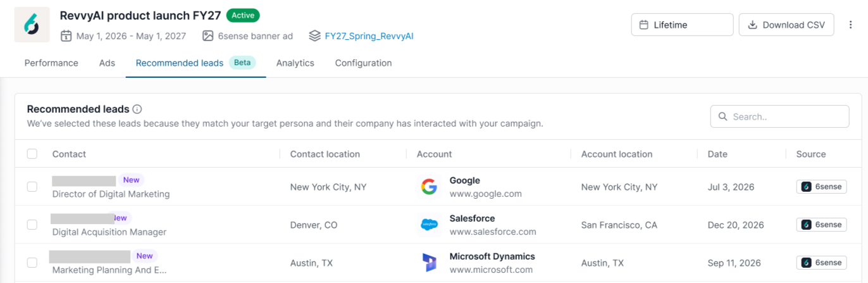Click the Active status badge

click(x=243, y=15)
